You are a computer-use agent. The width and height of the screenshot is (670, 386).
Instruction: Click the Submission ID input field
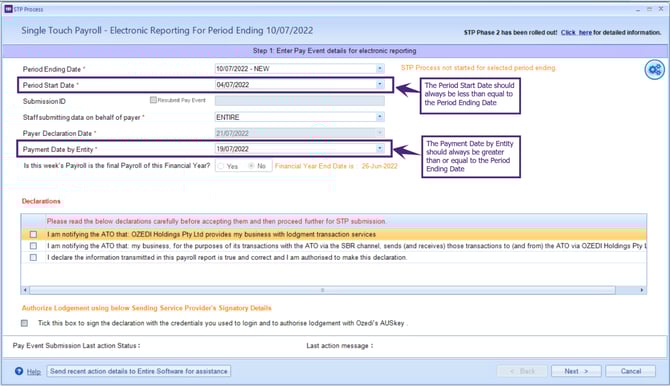tap(300, 101)
